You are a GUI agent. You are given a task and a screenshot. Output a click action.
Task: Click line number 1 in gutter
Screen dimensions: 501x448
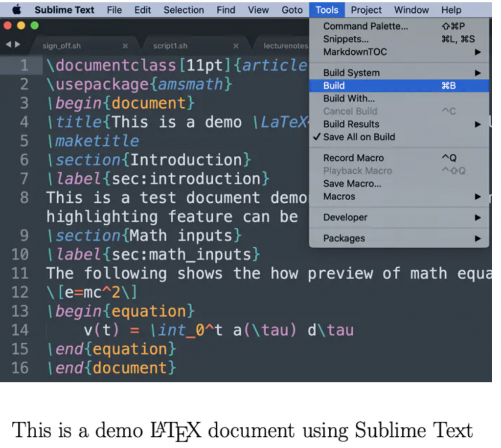(x=24, y=65)
